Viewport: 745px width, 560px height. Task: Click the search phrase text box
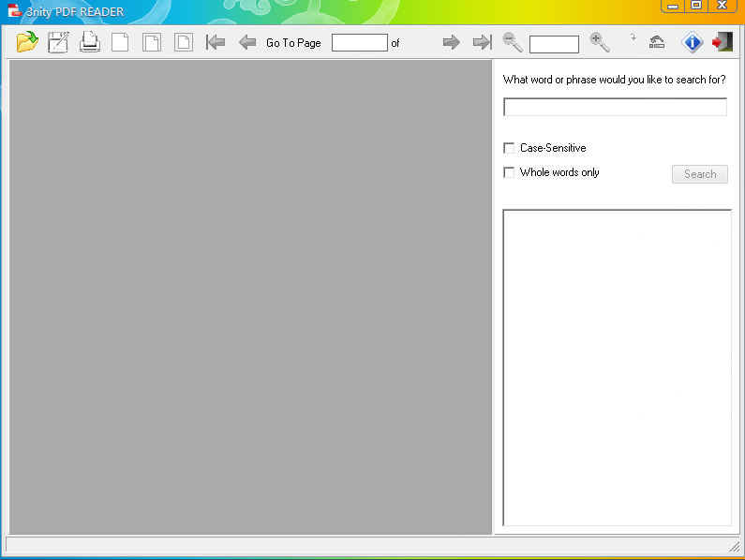pyautogui.click(x=615, y=107)
